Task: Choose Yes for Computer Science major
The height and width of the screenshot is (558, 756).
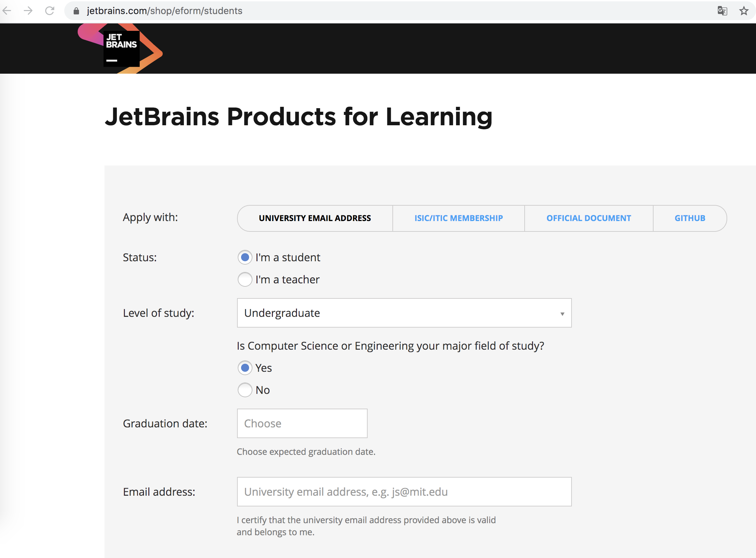Action: click(245, 368)
